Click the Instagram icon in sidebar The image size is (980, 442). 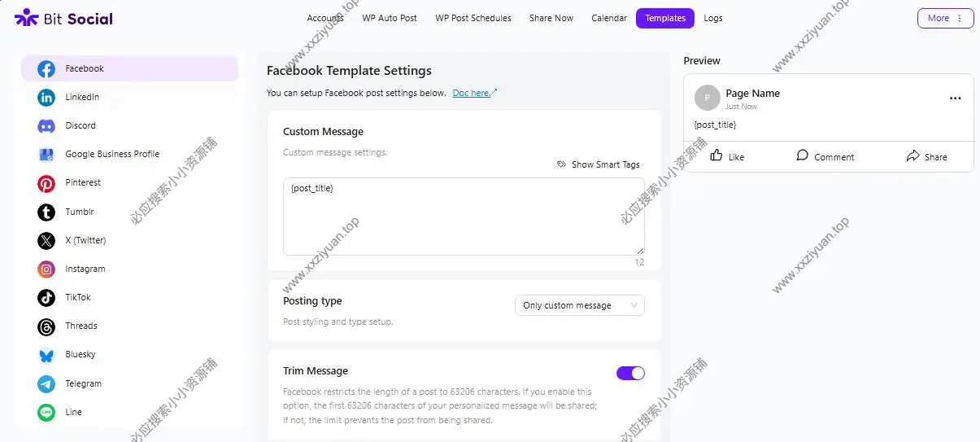tap(46, 269)
